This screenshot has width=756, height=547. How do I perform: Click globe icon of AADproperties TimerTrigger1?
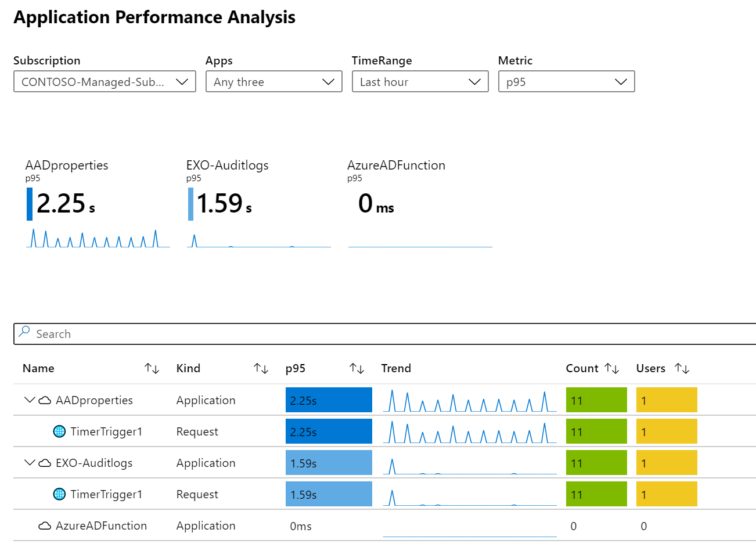(59, 431)
